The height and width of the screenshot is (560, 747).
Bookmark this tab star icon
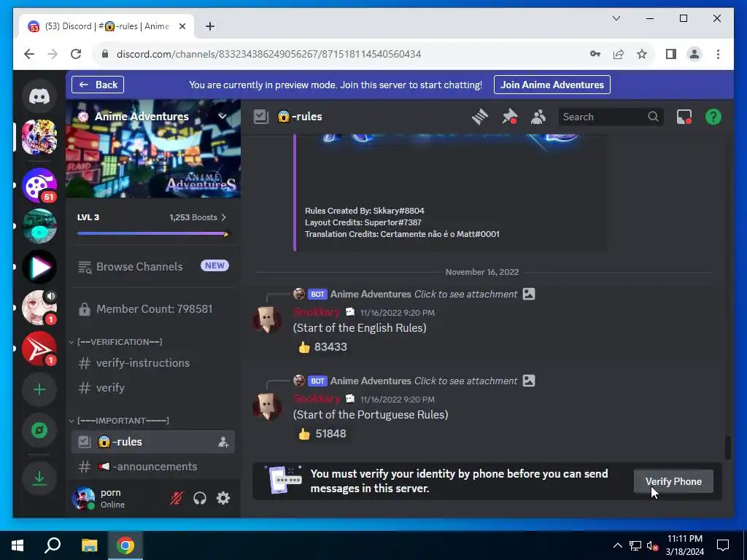pos(642,54)
